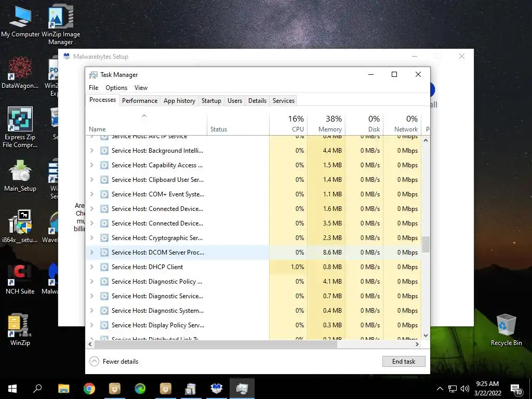532x399 pixels.
Task: Expand Service Host: COM+ Event Syste... row
Action: (91, 194)
